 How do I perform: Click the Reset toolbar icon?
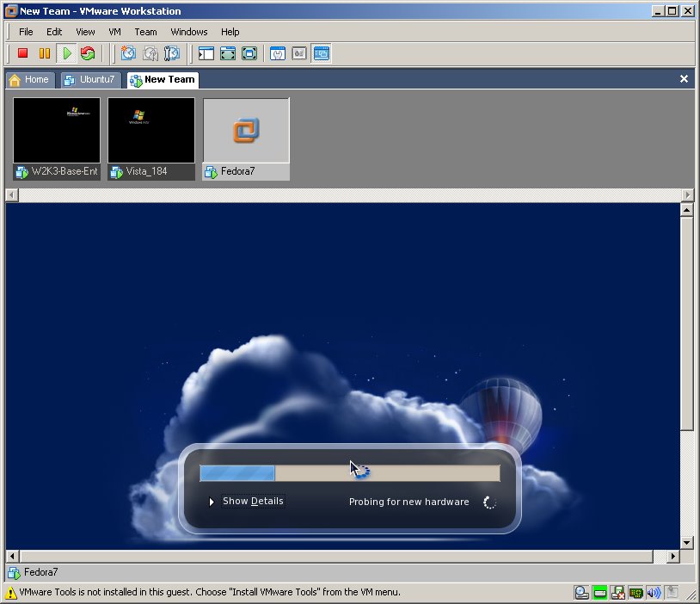point(88,53)
